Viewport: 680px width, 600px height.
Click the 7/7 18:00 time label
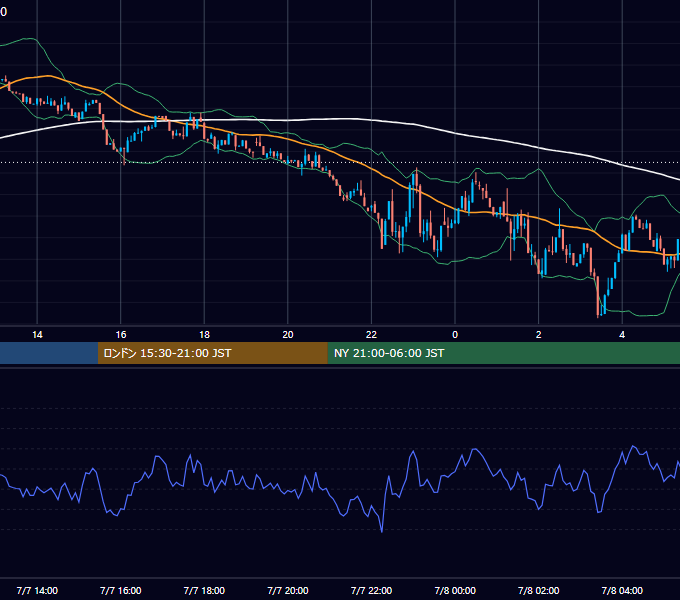(204, 590)
